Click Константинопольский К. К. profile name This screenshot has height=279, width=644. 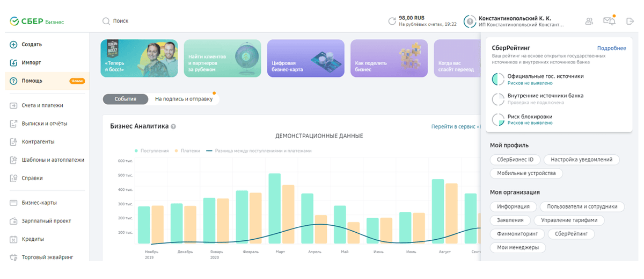click(x=515, y=18)
